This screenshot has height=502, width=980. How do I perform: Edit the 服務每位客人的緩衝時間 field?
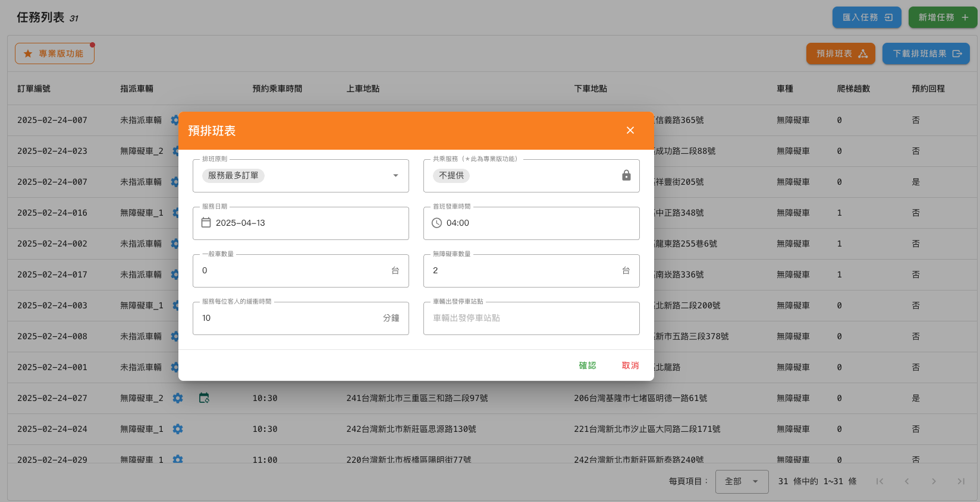[x=301, y=318]
